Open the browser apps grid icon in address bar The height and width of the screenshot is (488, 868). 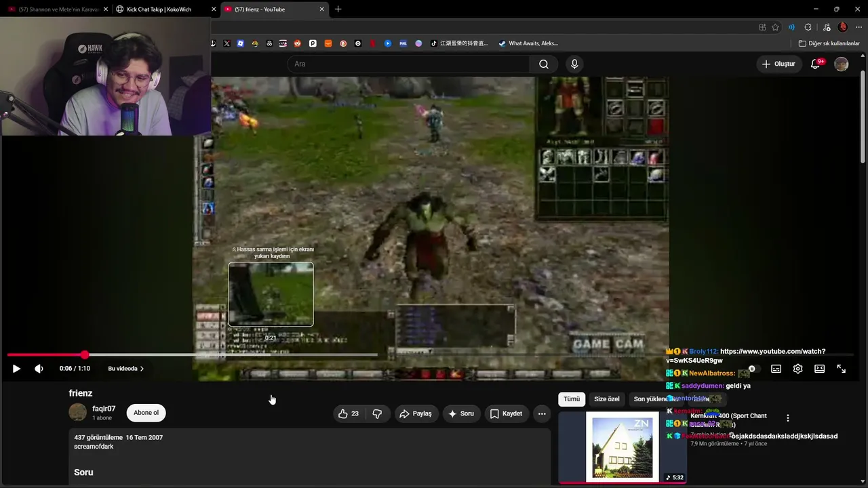point(762,27)
